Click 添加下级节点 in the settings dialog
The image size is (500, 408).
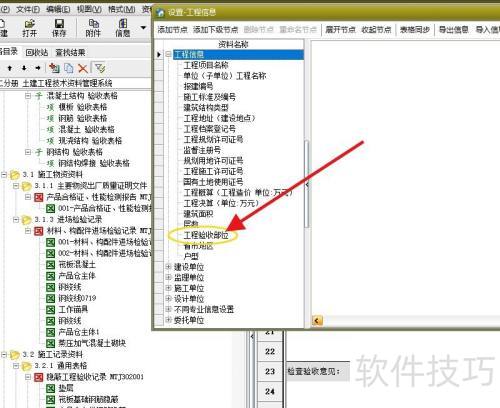click(215, 30)
